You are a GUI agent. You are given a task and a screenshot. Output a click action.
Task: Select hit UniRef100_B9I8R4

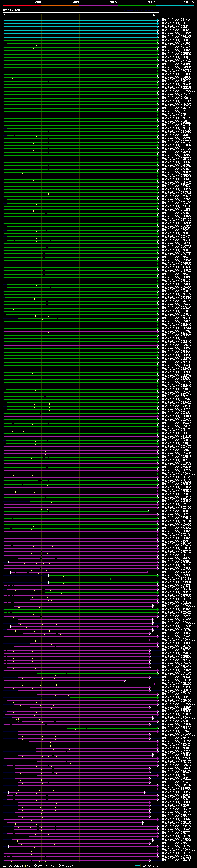[176, 43]
